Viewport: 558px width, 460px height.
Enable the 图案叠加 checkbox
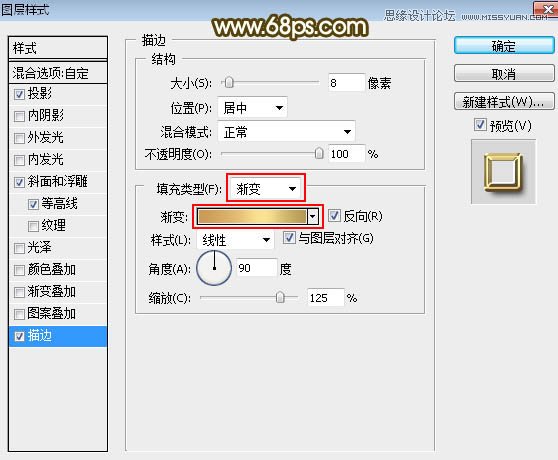tap(19, 314)
